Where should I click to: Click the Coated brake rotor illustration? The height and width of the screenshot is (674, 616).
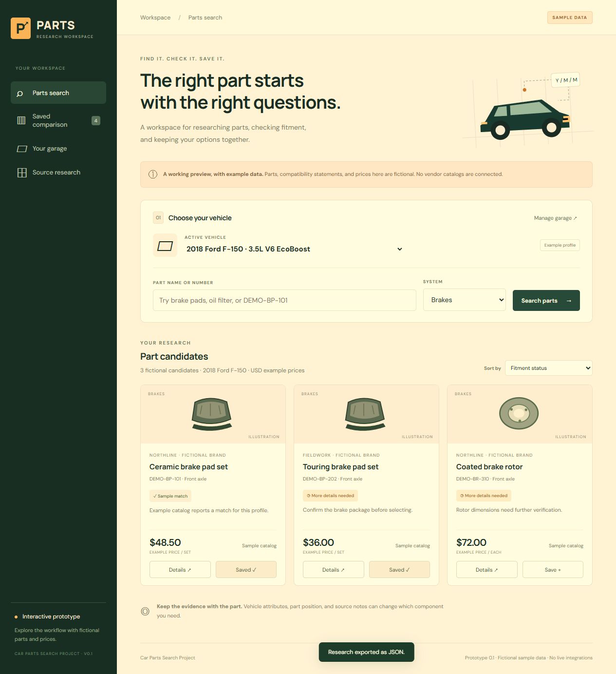tap(519, 413)
